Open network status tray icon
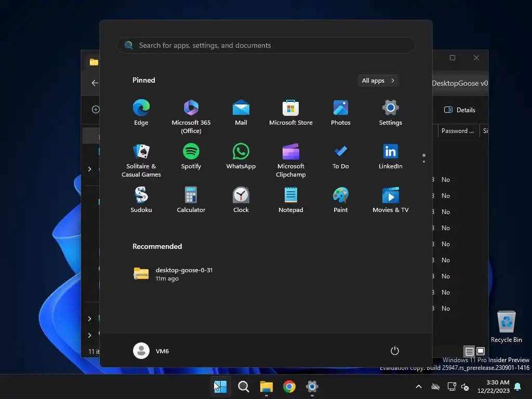The height and width of the screenshot is (399, 532). tap(451, 387)
